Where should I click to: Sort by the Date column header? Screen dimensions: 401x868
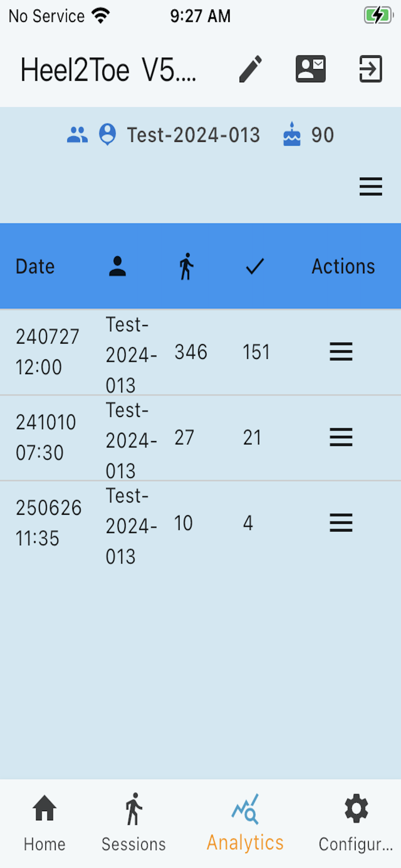(x=35, y=266)
